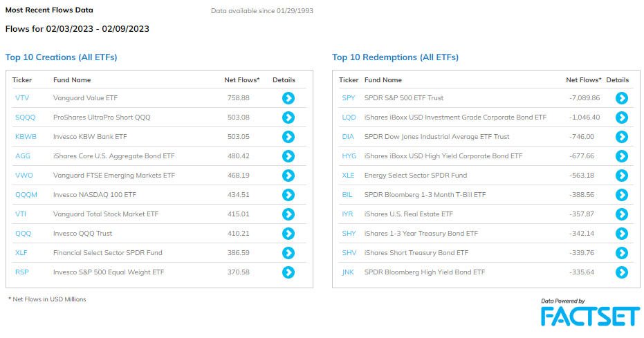Open details arrow for VWO row

pyautogui.click(x=288, y=176)
